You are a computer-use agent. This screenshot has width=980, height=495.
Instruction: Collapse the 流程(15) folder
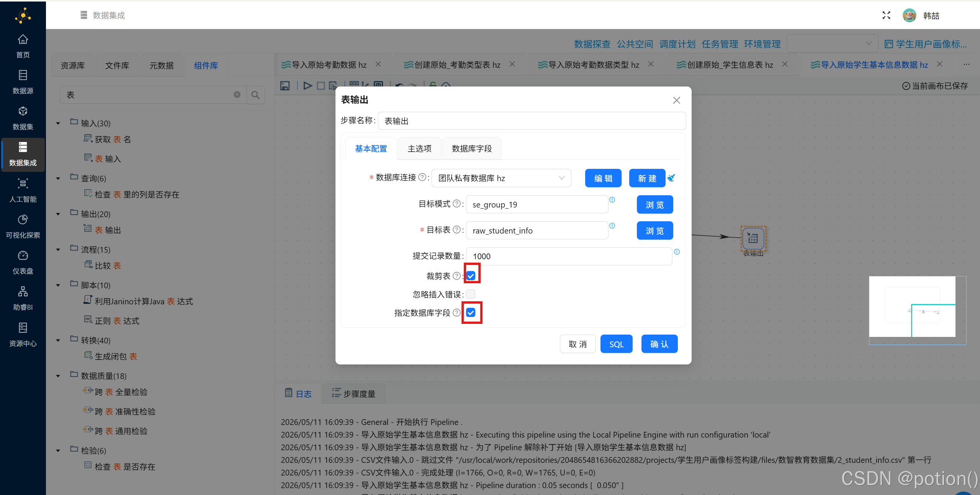tap(58, 250)
